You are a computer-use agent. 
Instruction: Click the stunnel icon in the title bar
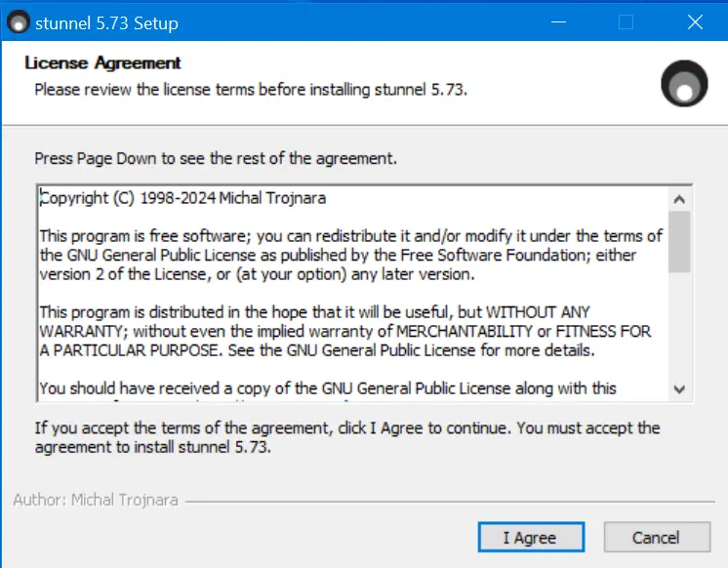click(19, 22)
